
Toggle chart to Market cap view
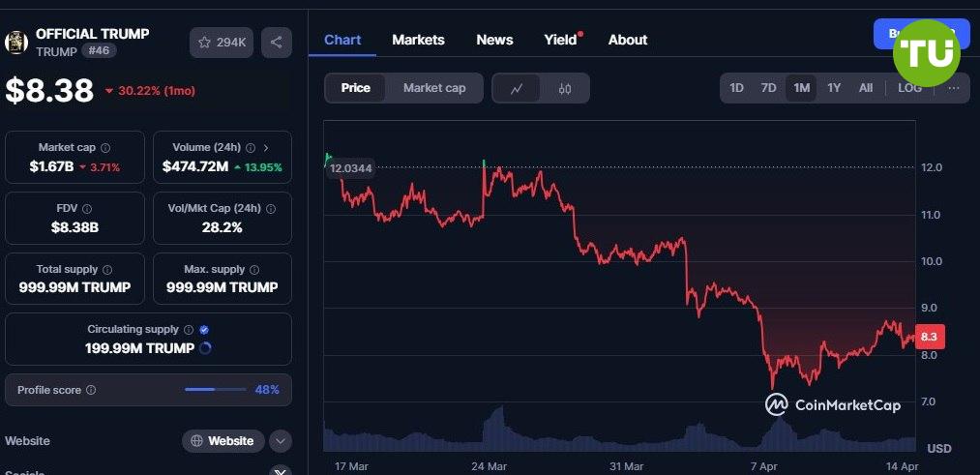pos(434,88)
